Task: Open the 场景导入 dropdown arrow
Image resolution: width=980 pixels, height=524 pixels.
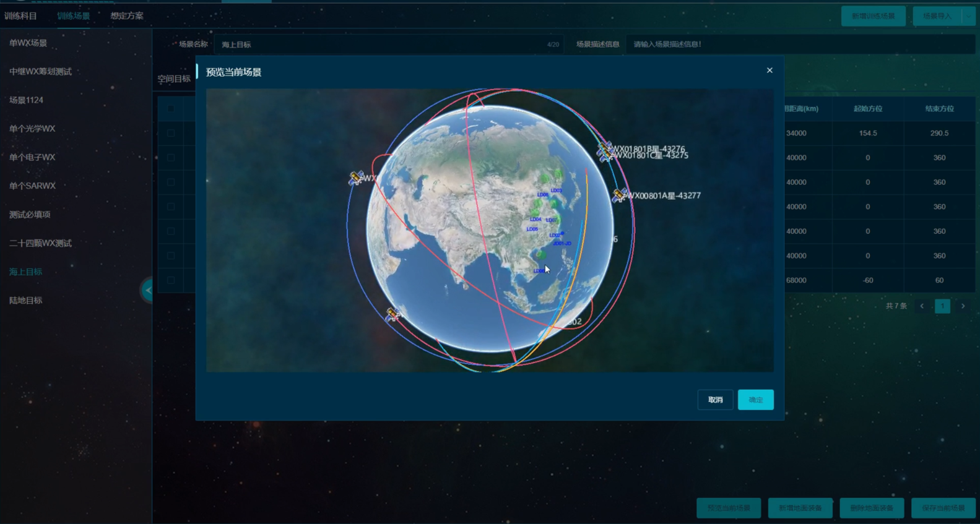Action: tap(968, 16)
